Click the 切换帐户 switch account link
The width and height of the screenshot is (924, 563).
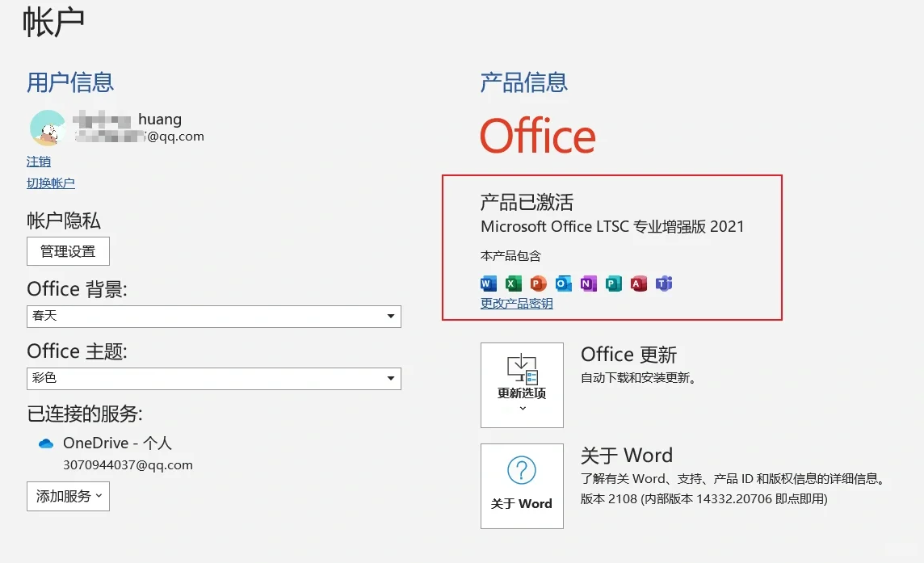(51, 183)
